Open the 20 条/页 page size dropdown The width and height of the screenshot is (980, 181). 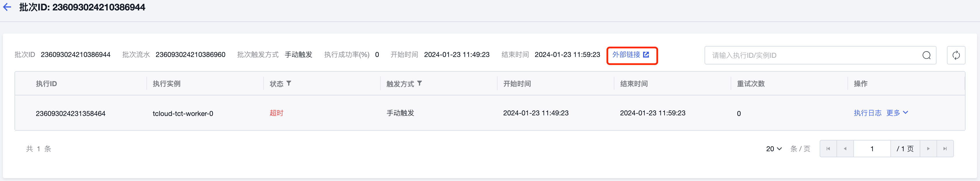pos(774,149)
